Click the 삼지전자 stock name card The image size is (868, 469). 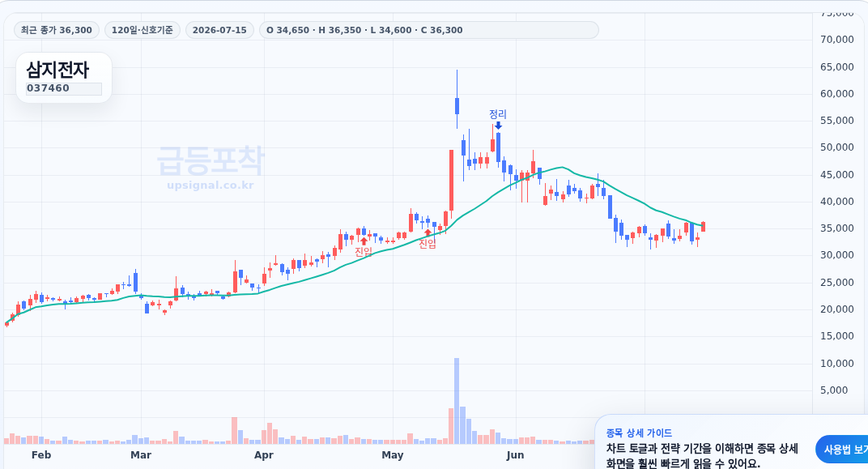[x=64, y=78]
